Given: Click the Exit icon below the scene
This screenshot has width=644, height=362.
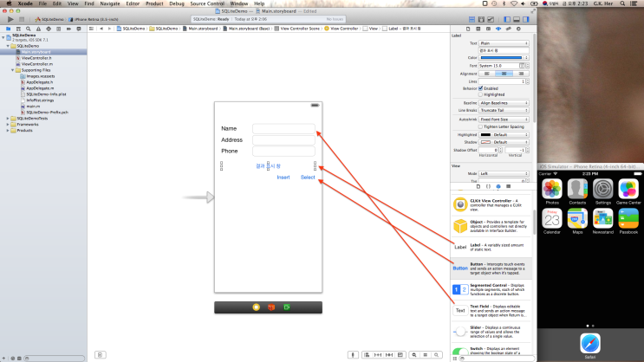Looking at the screenshot, I should pos(287,307).
